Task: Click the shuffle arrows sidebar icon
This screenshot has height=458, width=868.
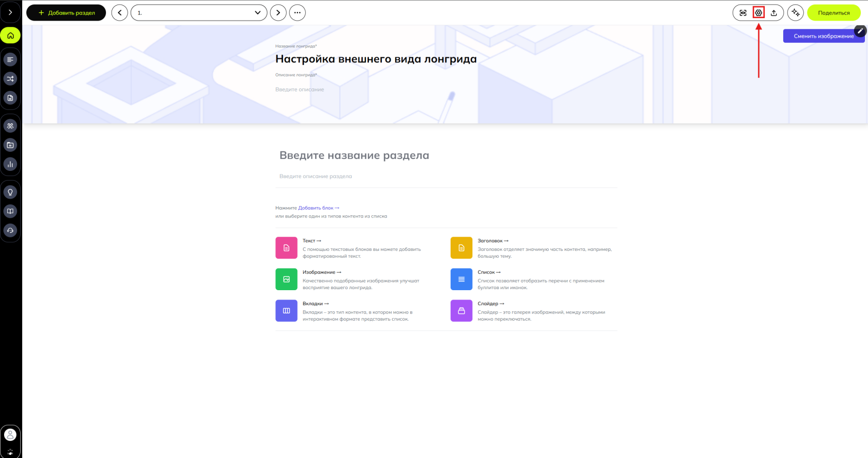Action: tap(10, 78)
